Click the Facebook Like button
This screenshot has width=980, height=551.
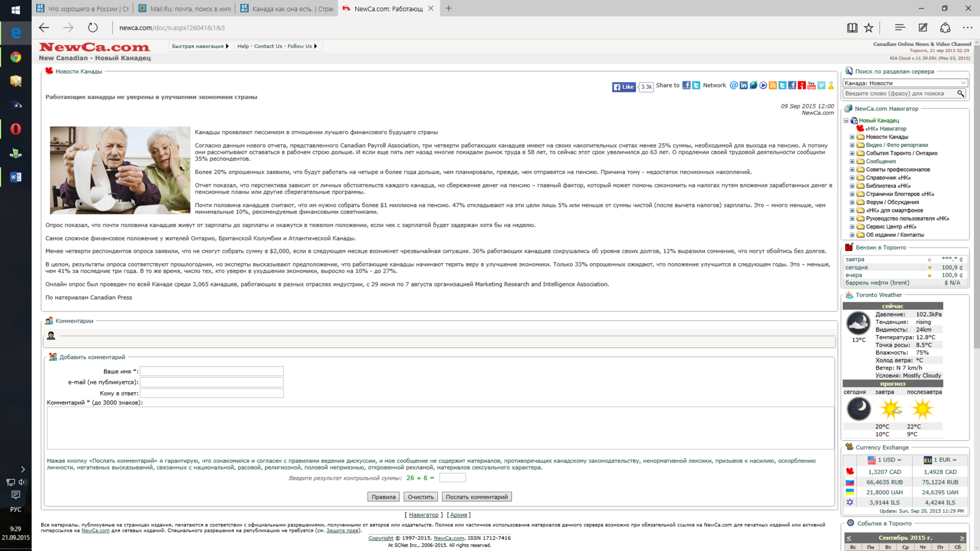tap(624, 87)
